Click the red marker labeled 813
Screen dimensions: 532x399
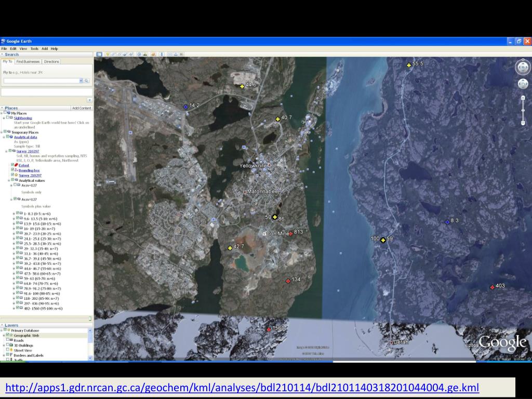click(x=291, y=233)
